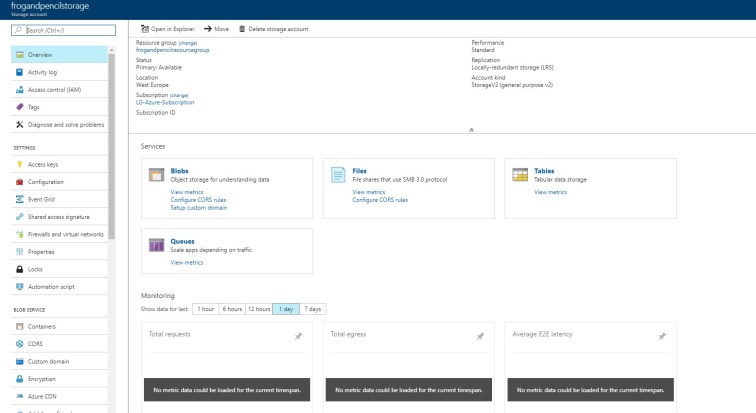
Task: Click the Queues service icon
Action: 156,245
